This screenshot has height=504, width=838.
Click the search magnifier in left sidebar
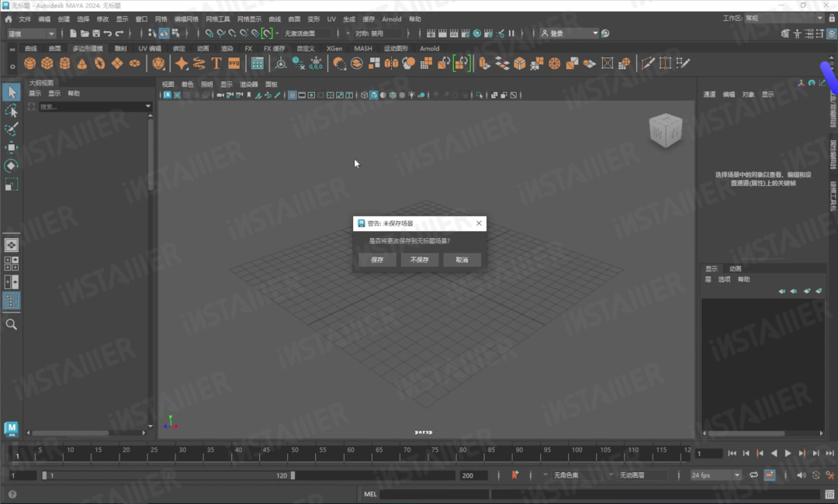pos(11,325)
